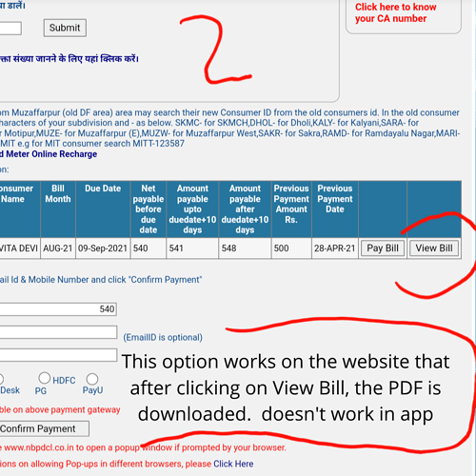Click the amount upto duedate+10 '541'
The height and width of the screenshot is (476, 476).
[x=192, y=248]
